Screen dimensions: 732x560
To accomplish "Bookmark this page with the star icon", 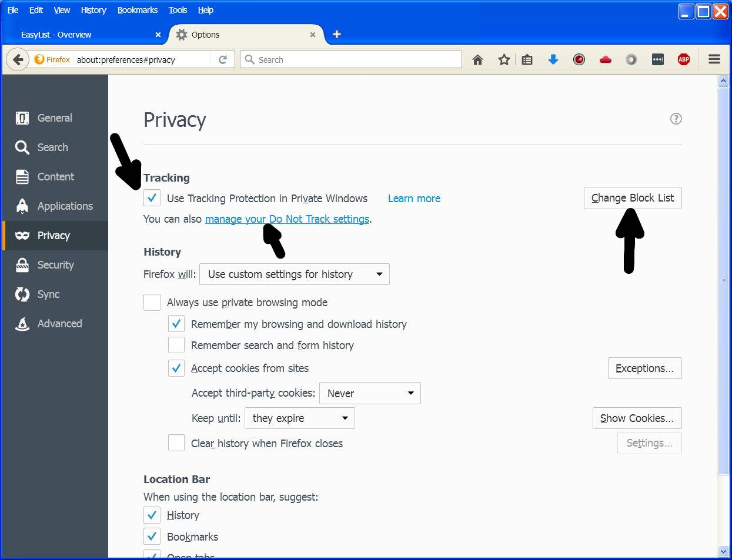I will click(x=504, y=59).
